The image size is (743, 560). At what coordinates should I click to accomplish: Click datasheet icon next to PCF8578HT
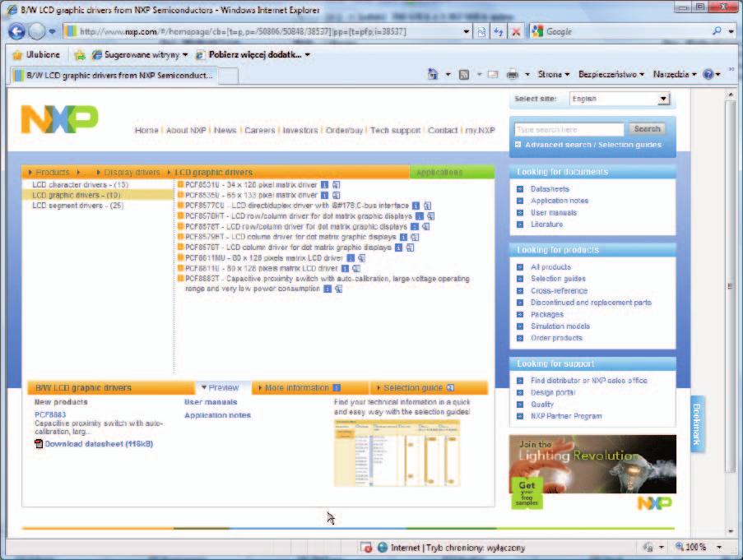tap(430, 215)
